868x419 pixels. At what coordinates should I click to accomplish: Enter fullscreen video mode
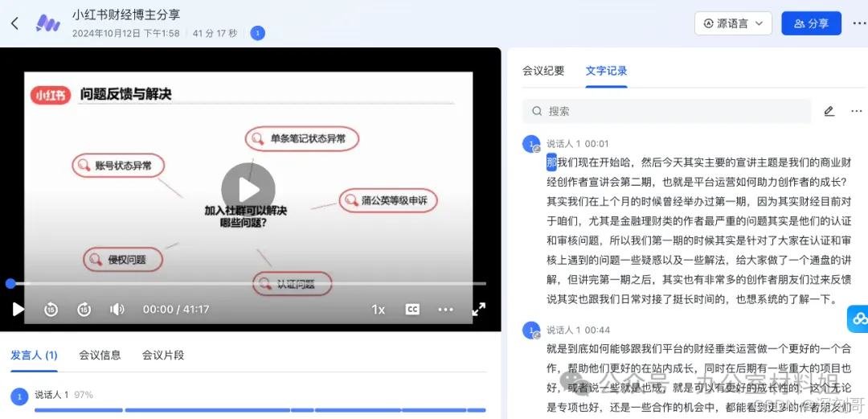479,310
